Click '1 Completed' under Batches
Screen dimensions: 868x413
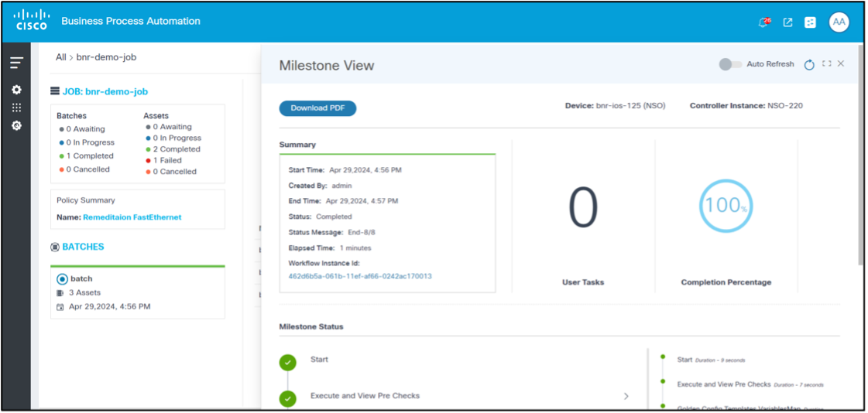[90, 156]
